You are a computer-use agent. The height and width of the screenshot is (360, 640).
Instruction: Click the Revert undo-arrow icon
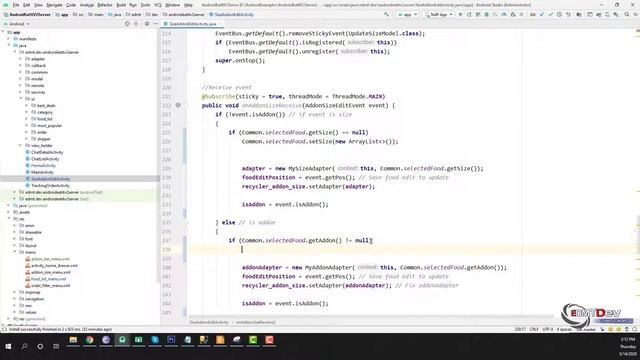[x=568, y=14]
